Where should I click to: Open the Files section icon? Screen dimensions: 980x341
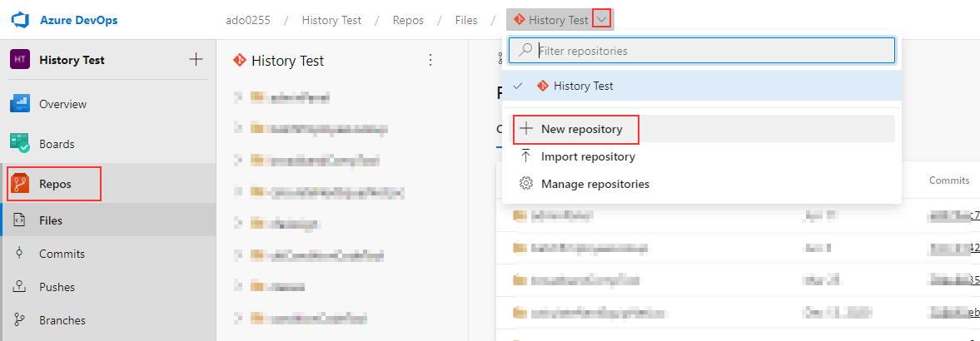click(19, 220)
